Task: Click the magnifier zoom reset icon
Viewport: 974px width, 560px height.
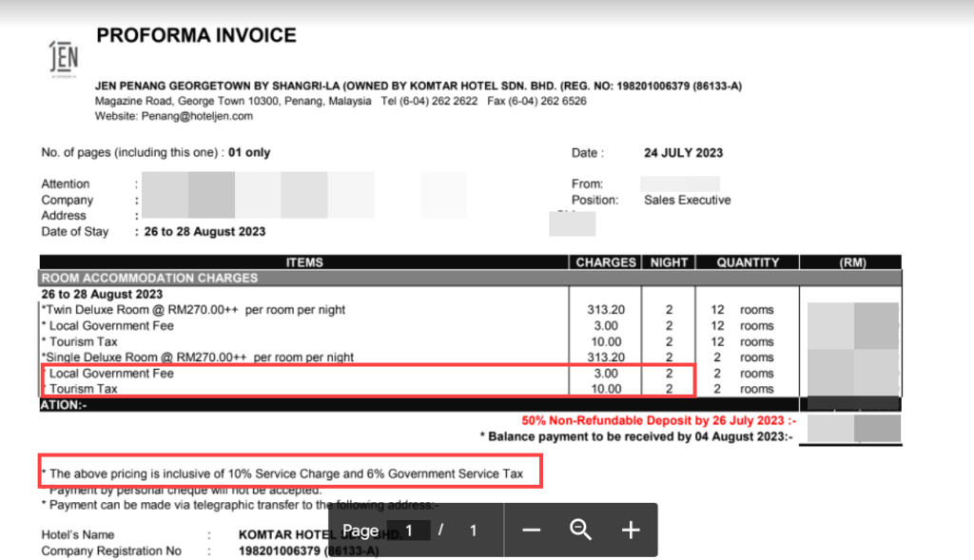Action: tap(581, 530)
